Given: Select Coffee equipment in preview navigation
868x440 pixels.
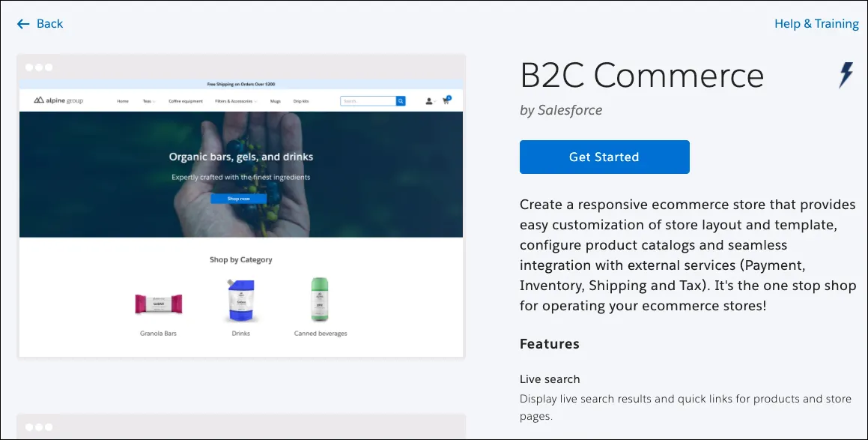Looking at the screenshot, I should pyautogui.click(x=186, y=101).
